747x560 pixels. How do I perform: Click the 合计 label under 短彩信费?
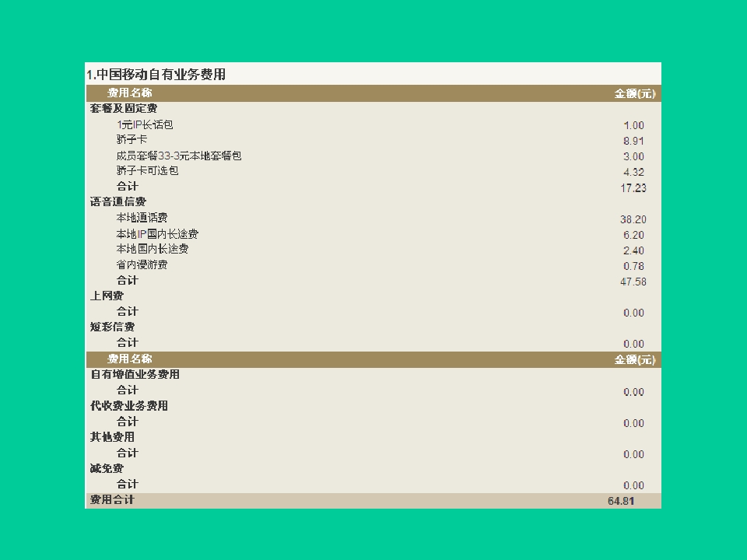click(127, 342)
